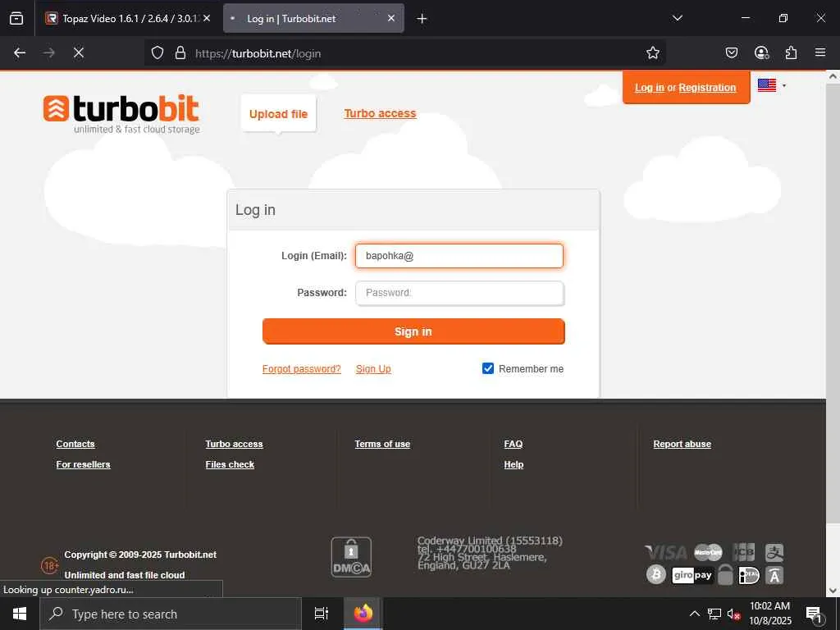Focus the Password input field
This screenshot has width=840, height=630.
[459, 293]
